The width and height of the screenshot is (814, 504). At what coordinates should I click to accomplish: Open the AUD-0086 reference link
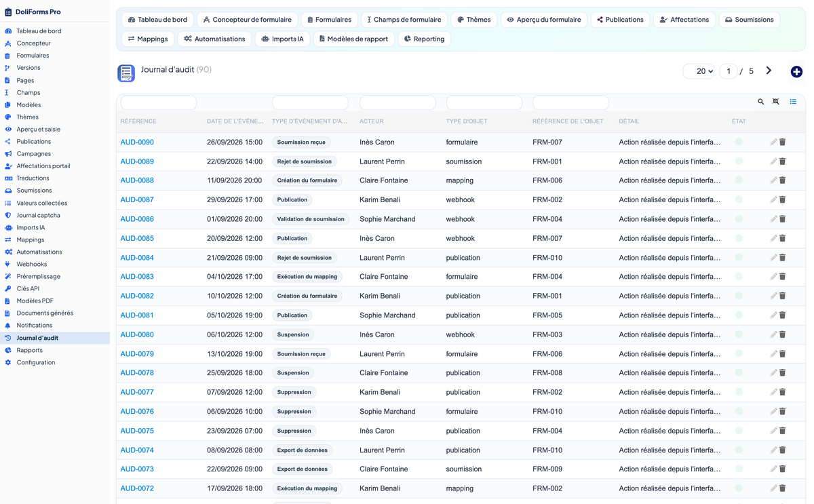pyautogui.click(x=137, y=219)
